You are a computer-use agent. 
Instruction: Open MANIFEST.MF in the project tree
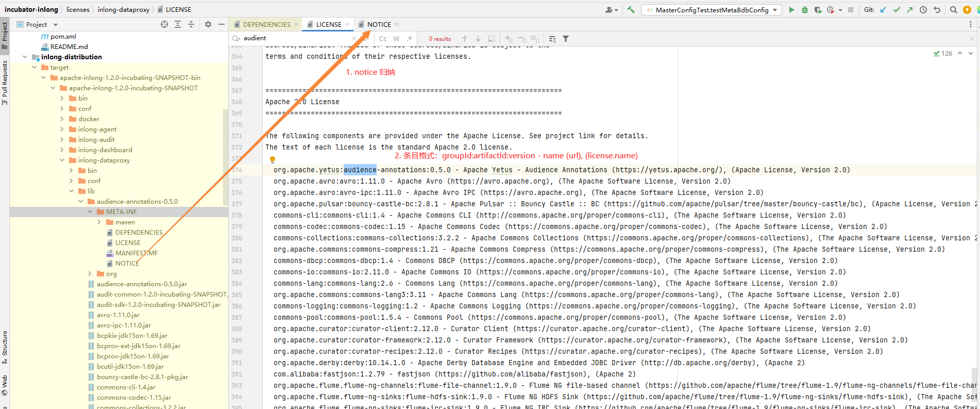click(x=136, y=253)
